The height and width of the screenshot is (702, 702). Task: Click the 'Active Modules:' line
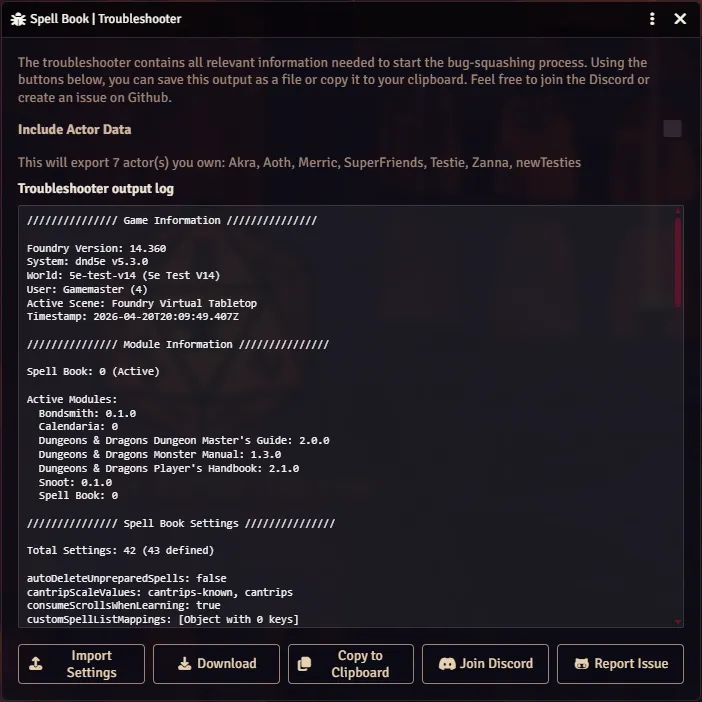72,399
